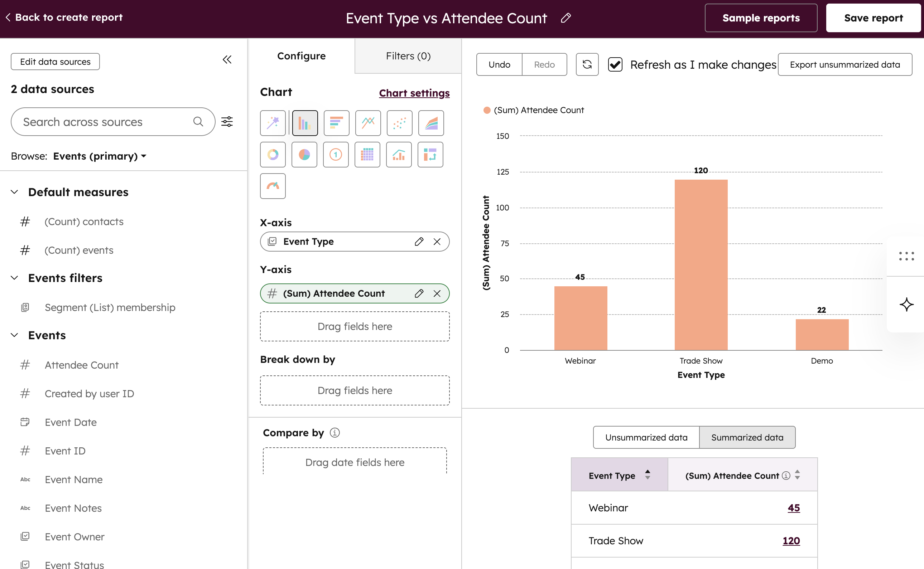924x569 pixels.
Task: Edit the report title pencil icon
Action: click(x=566, y=18)
